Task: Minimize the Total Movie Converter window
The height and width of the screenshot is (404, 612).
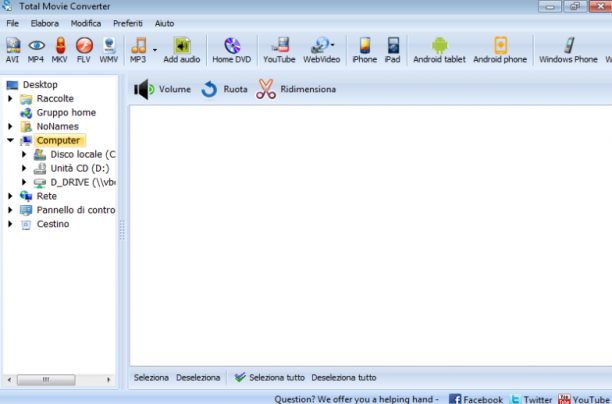Action: pos(550,7)
